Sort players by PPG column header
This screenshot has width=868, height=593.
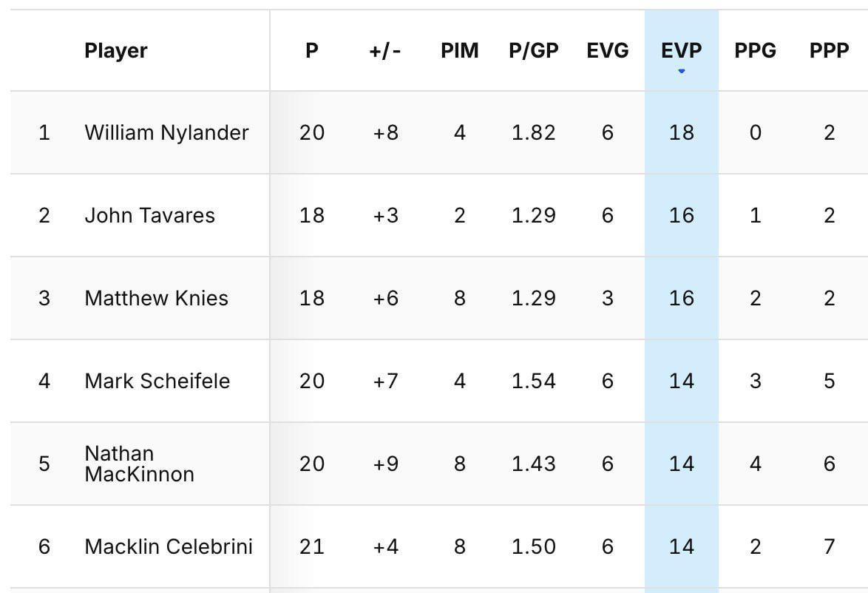point(755,50)
